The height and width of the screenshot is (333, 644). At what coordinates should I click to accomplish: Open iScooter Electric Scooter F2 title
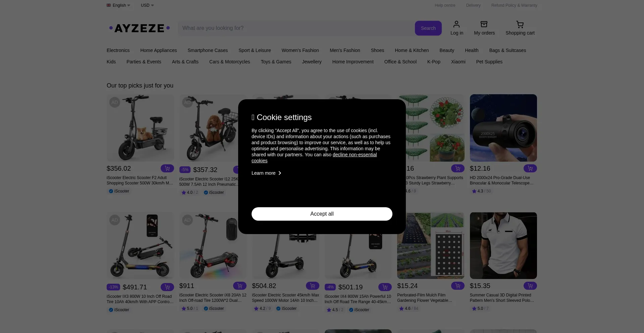(x=140, y=180)
